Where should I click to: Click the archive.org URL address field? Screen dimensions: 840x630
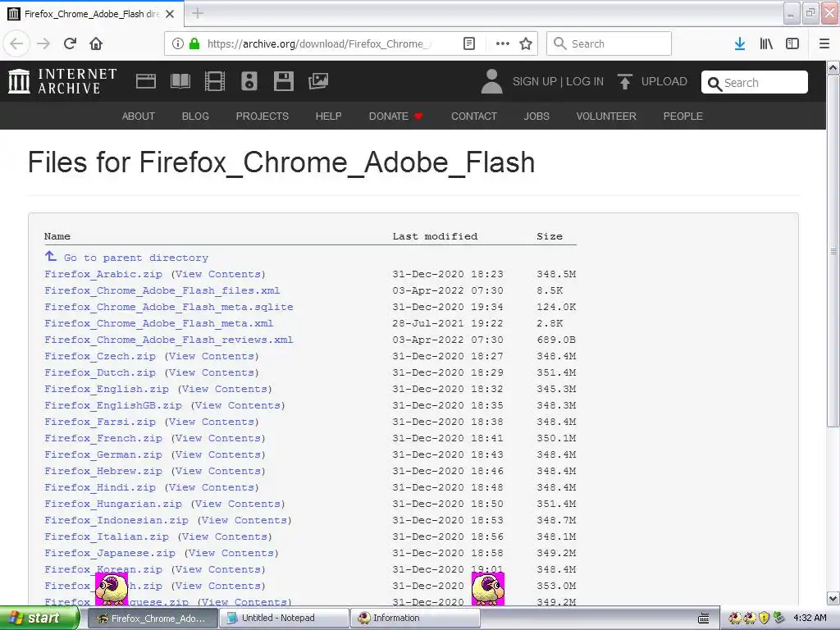[319, 44]
